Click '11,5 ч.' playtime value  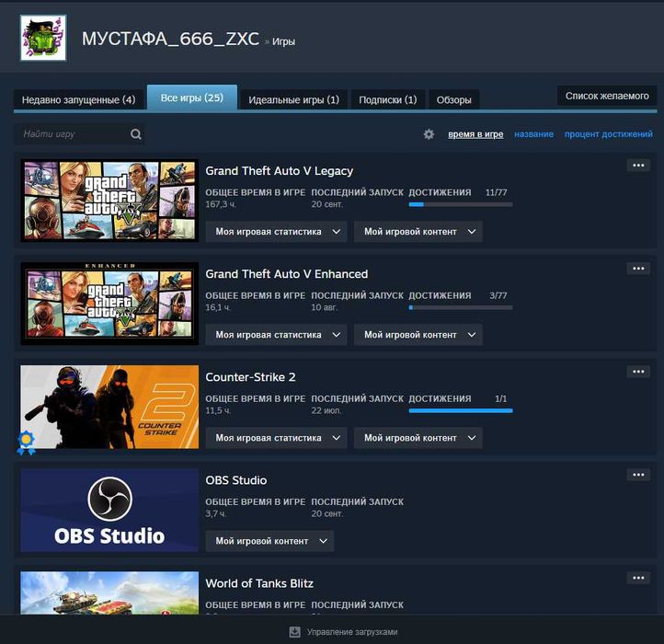218,410
